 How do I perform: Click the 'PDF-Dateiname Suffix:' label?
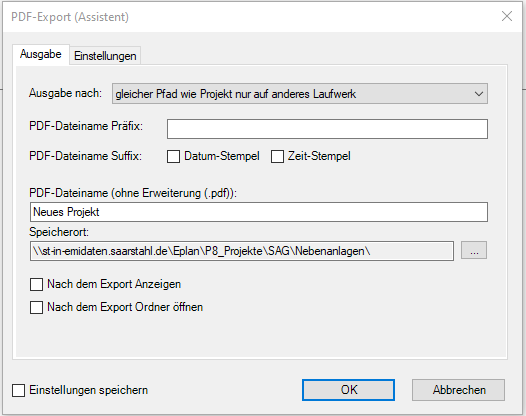tap(86, 156)
